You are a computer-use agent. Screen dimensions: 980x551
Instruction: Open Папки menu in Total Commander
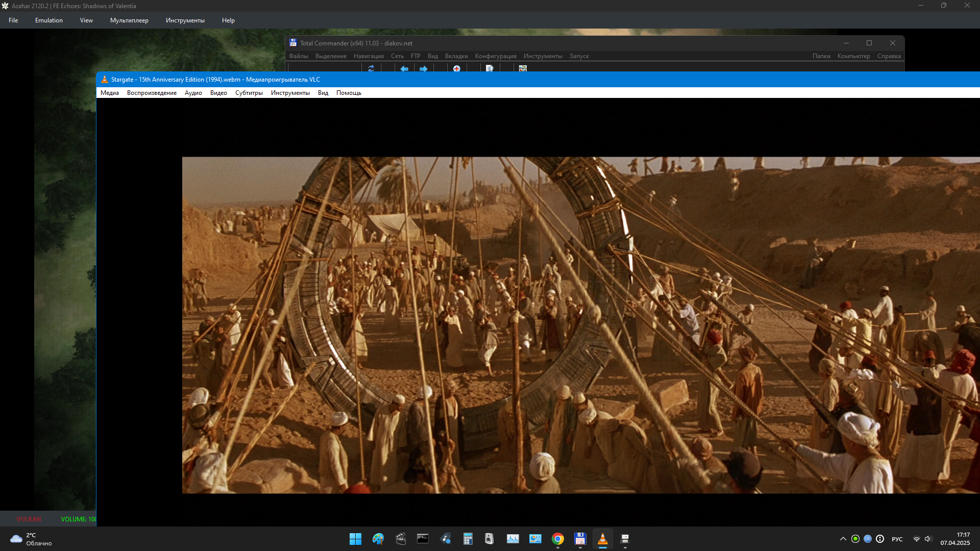pyautogui.click(x=821, y=56)
